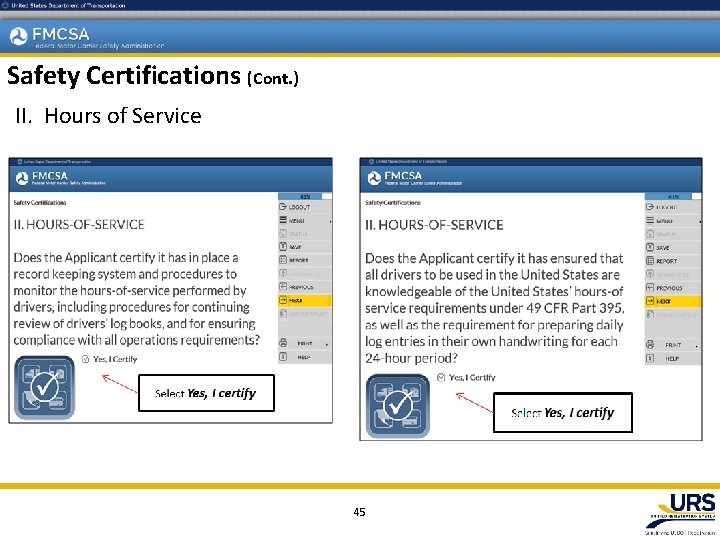Click the greyed Upload File icon, left screenshot
Image resolution: width=720 pixels, height=540 pixels.
pos(283,273)
